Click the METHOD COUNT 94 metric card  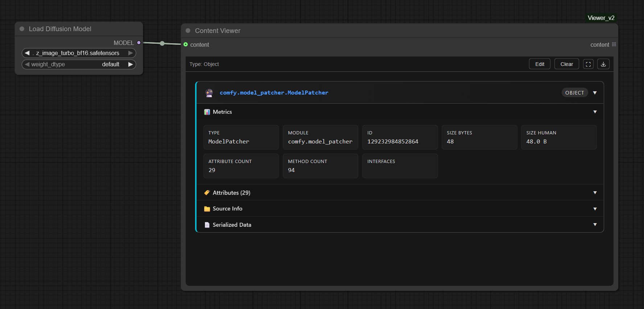(321, 166)
